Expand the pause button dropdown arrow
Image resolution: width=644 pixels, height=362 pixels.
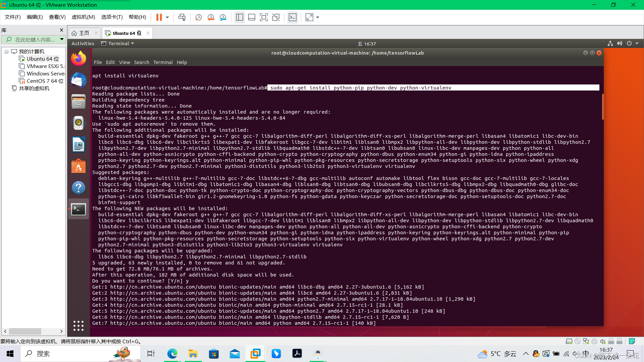[x=167, y=17]
